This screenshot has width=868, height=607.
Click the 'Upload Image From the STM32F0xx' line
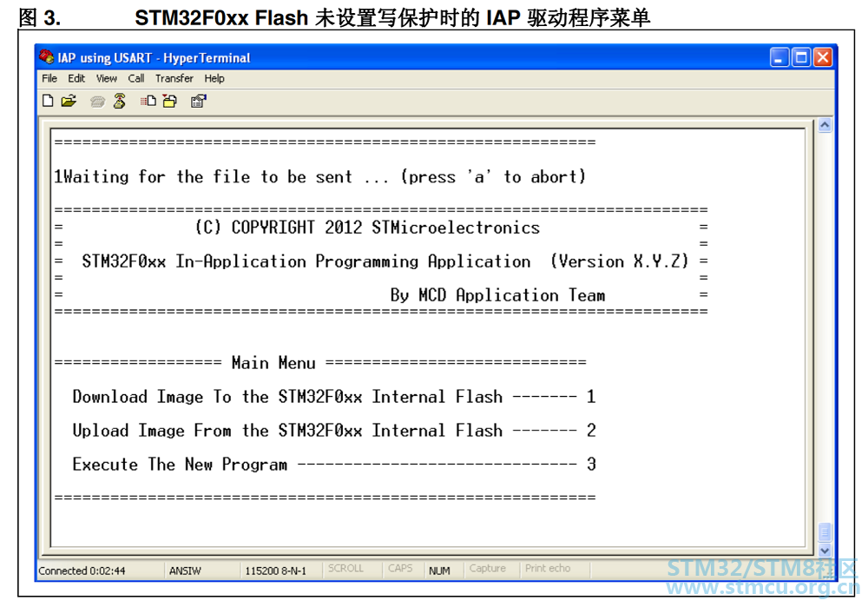(334, 431)
